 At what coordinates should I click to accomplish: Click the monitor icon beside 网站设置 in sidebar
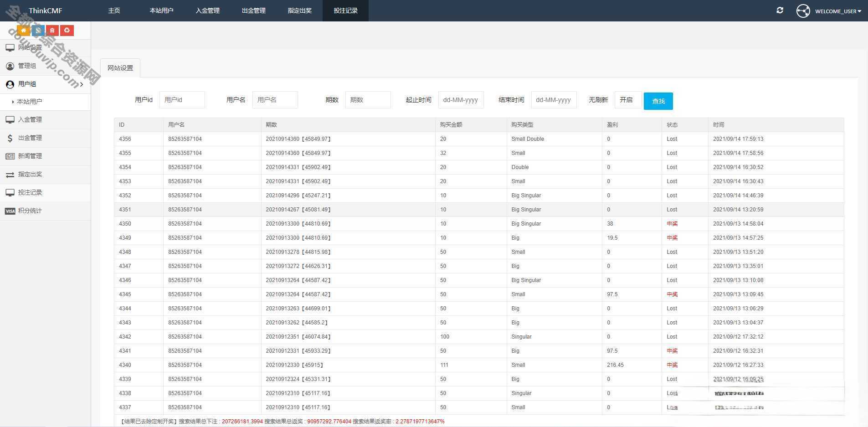[x=10, y=47]
